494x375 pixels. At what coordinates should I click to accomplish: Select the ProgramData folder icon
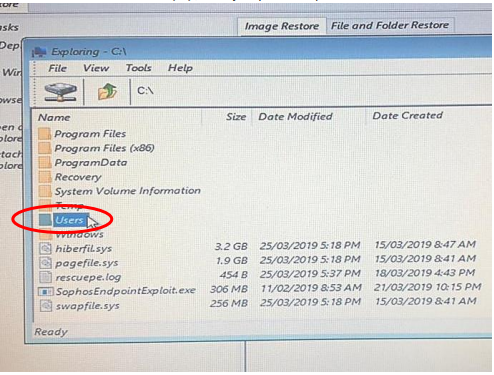pos(45,162)
